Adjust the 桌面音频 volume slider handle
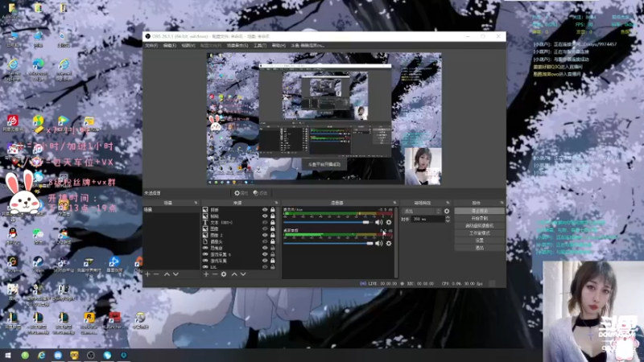The width and height of the screenshot is (644, 362). (x=369, y=244)
